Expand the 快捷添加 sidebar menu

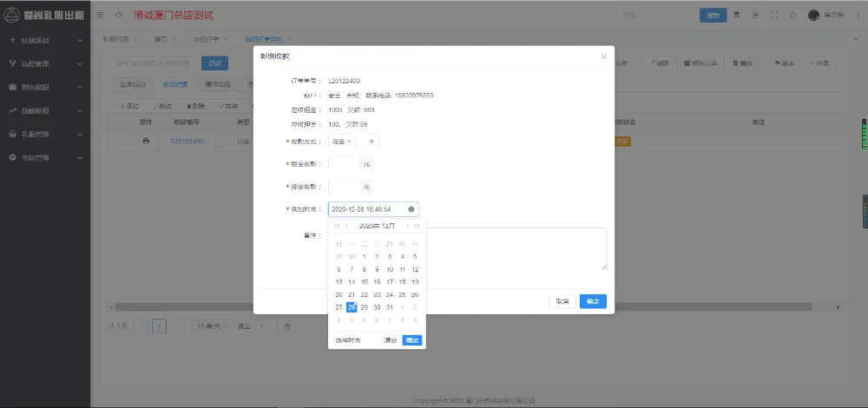45,40
